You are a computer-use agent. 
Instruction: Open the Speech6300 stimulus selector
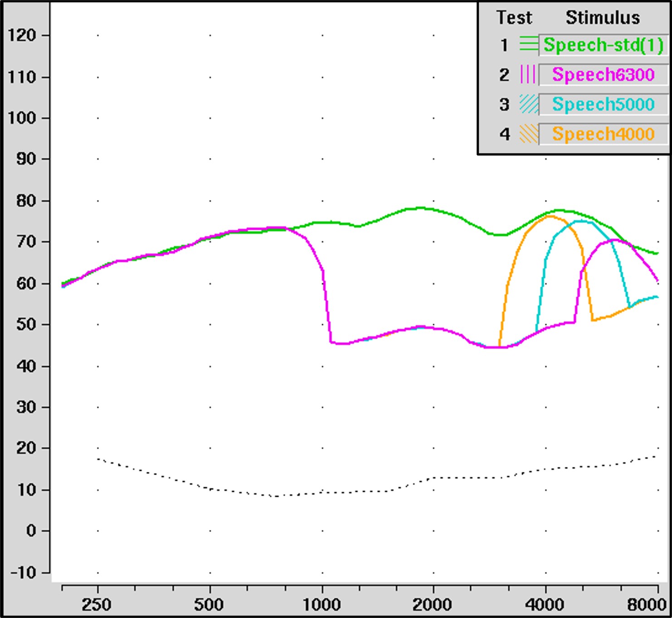[604, 74]
